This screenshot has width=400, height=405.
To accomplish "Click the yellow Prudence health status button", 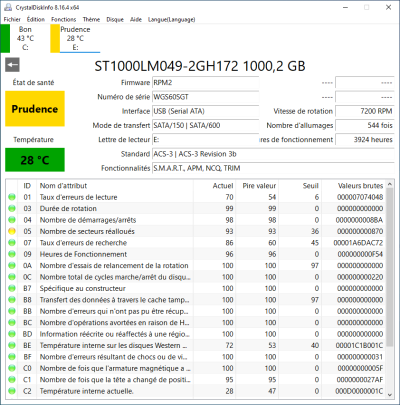I will (35, 109).
